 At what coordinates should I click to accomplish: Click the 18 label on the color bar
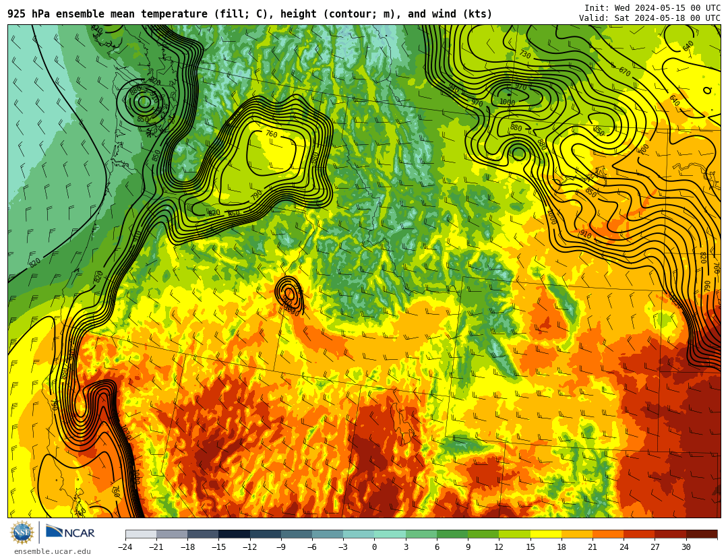coord(562,547)
